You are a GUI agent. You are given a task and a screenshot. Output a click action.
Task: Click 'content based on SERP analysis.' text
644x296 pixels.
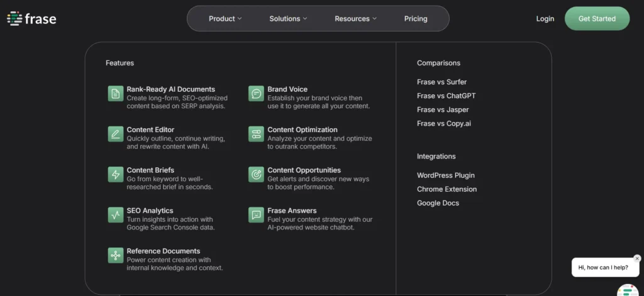click(x=176, y=106)
